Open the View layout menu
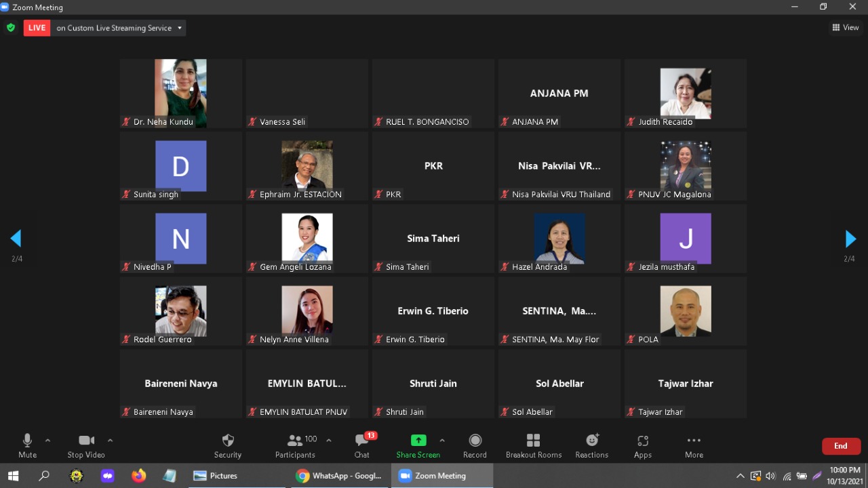The image size is (868, 488). point(846,28)
